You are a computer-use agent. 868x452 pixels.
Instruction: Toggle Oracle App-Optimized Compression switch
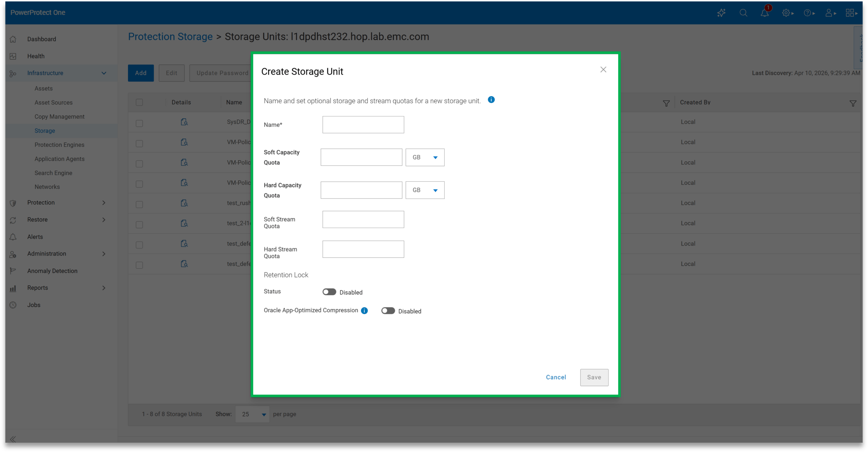click(x=388, y=311)
